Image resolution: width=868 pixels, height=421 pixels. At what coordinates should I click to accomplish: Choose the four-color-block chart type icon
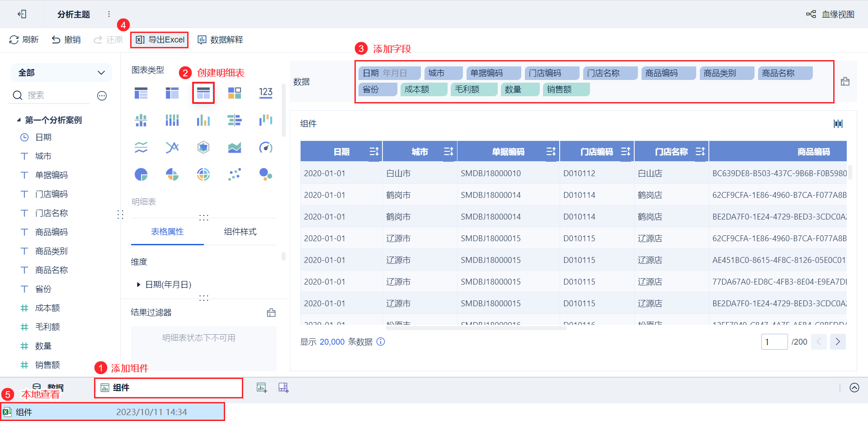coord(235,93)
